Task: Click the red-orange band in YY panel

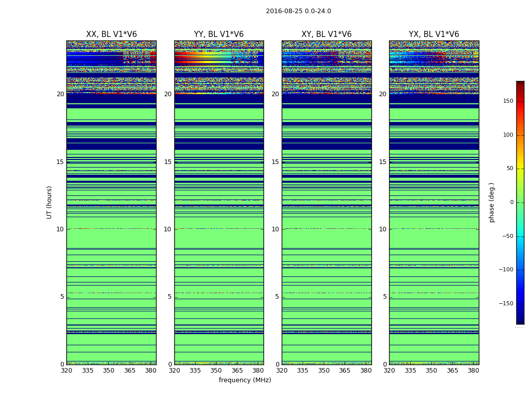Action: point(203,62)
